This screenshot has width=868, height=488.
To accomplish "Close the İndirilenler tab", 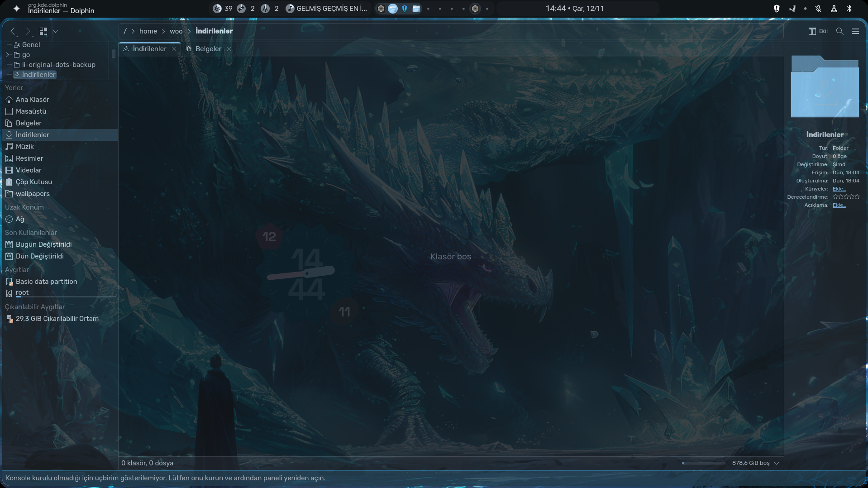I will (174, 49).
